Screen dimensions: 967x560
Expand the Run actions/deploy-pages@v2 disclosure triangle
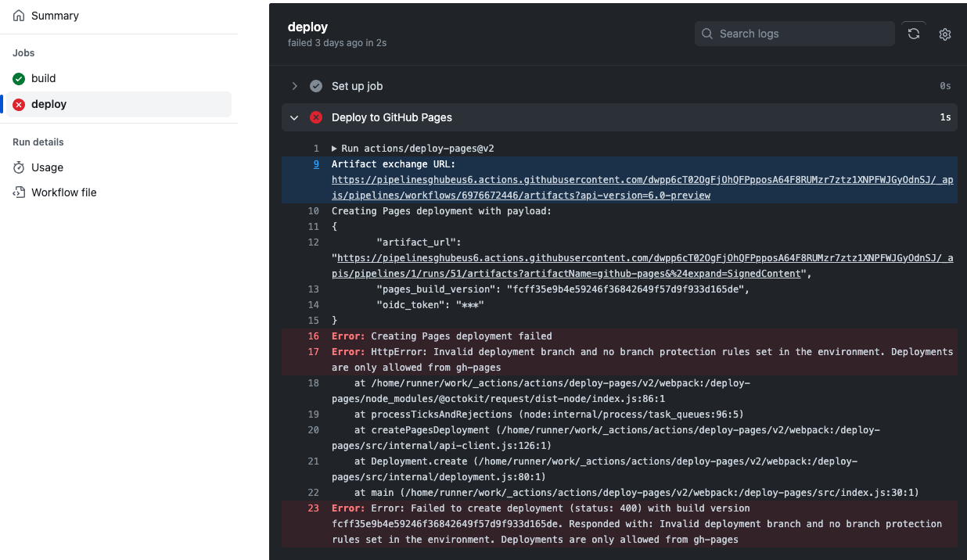335,149
